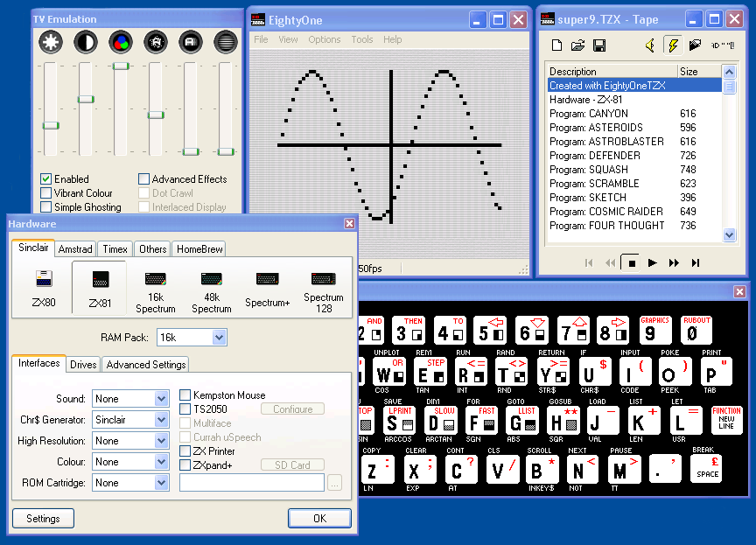Viewport: 756px width, 545px height.
Task: Start tape playback
Action: pos(653,262)
